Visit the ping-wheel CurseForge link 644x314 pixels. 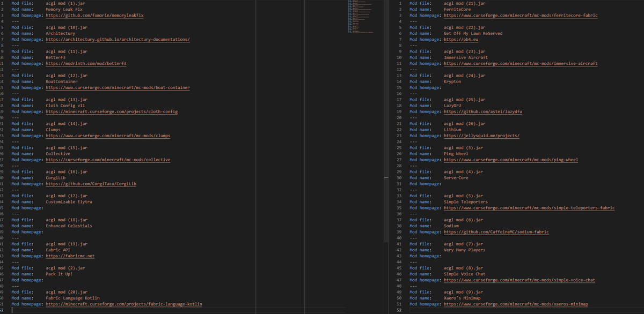tap(511, 160)
